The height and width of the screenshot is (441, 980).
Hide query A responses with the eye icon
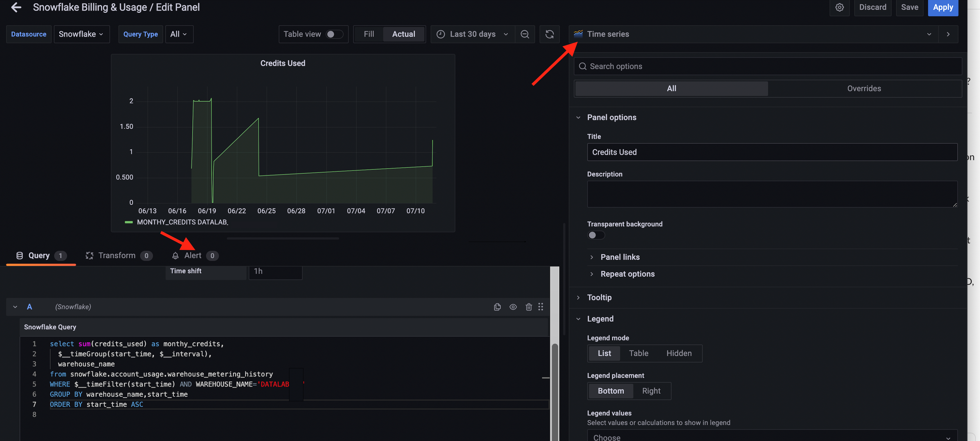click(513, 307)
